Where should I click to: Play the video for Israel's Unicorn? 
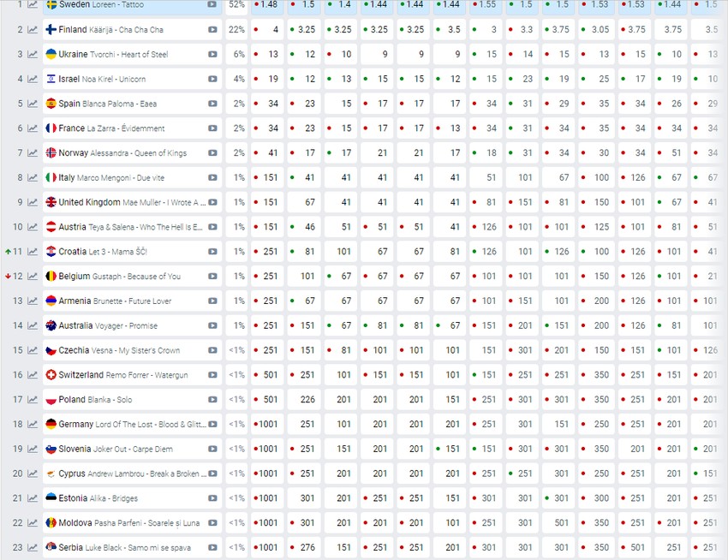tap(212, 79)
